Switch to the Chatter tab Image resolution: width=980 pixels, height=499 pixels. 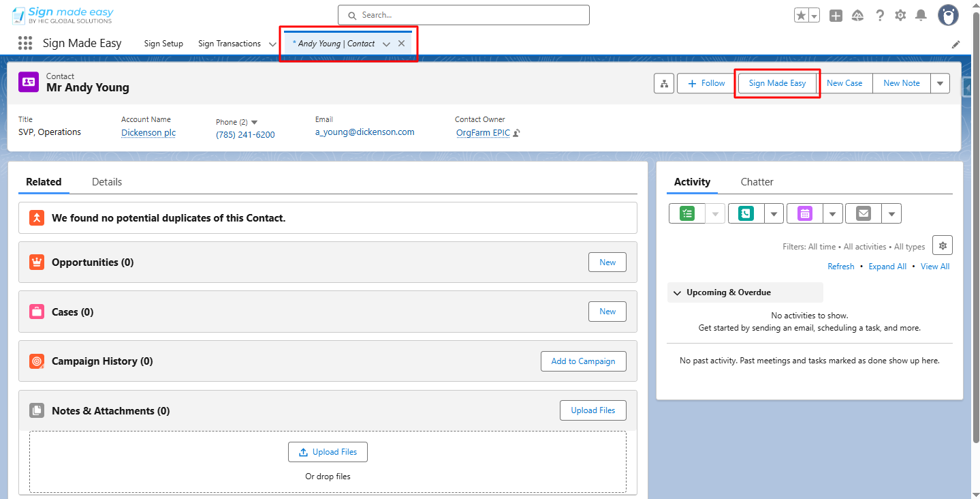(757, 182)
